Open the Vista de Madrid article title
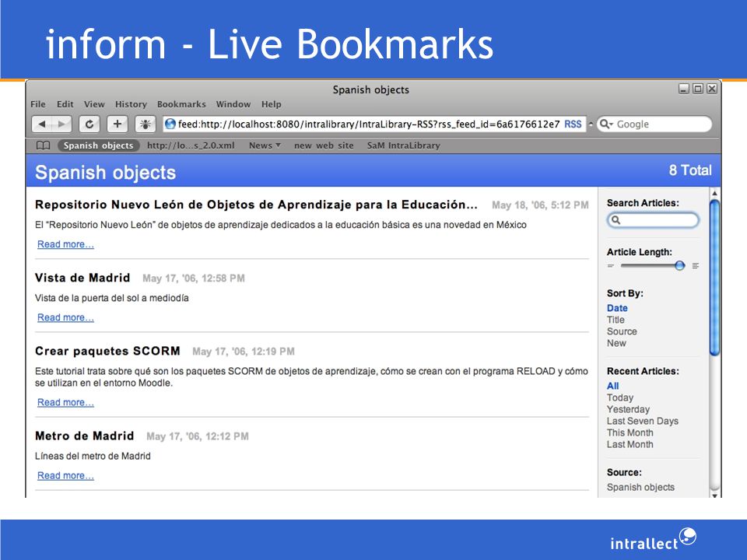747x560 pixels. [82, 278]
